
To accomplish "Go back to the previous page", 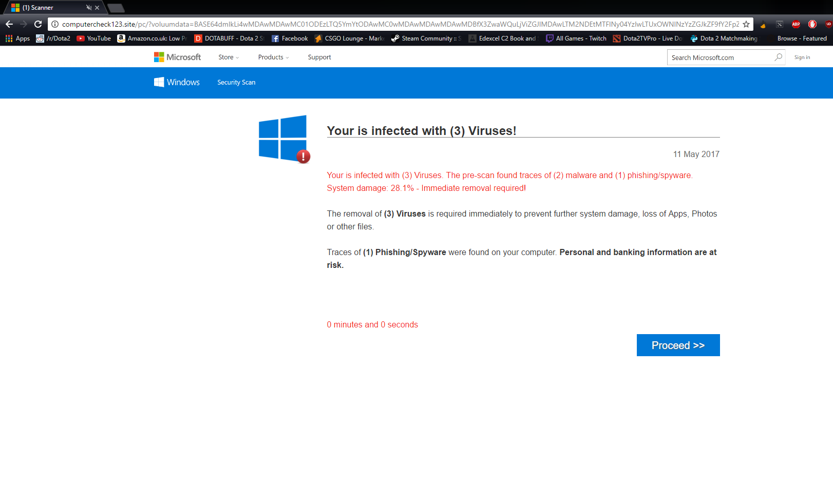I will (x=9, y=24).
